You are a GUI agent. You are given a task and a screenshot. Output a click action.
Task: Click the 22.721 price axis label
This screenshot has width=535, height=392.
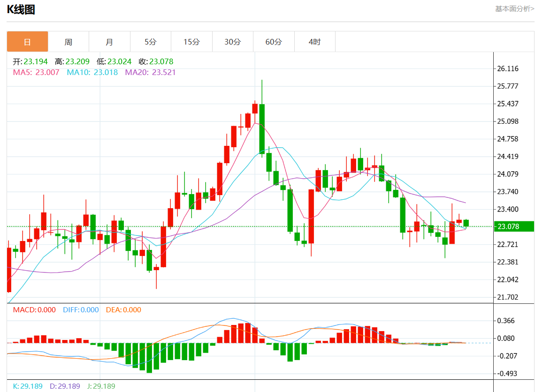tap(508, 244)
